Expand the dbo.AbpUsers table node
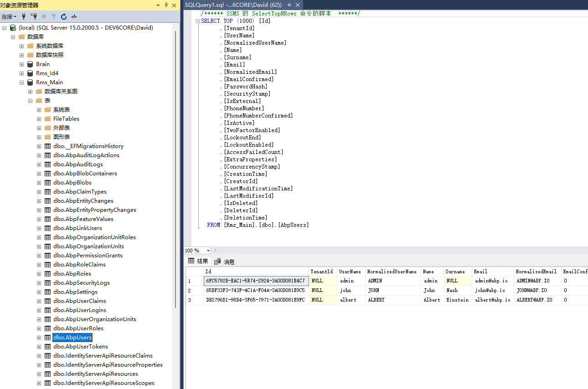The image size is (588, 389). (39, 338)
